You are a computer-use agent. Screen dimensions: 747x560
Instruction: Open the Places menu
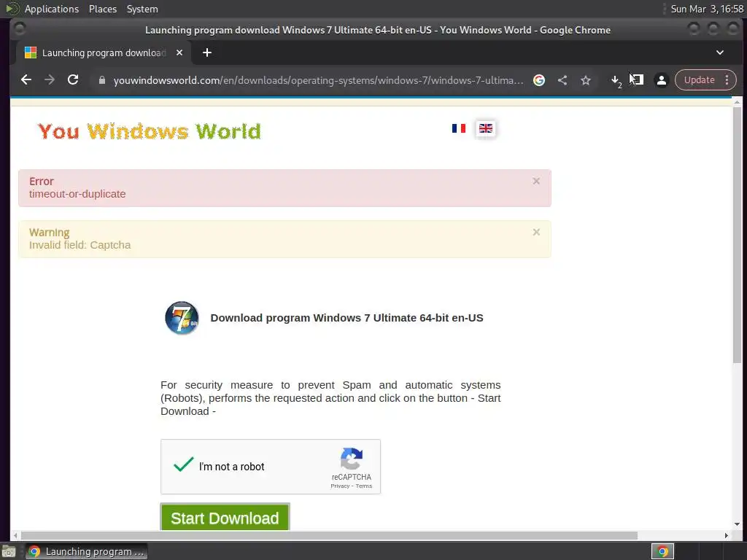point(103,9)
